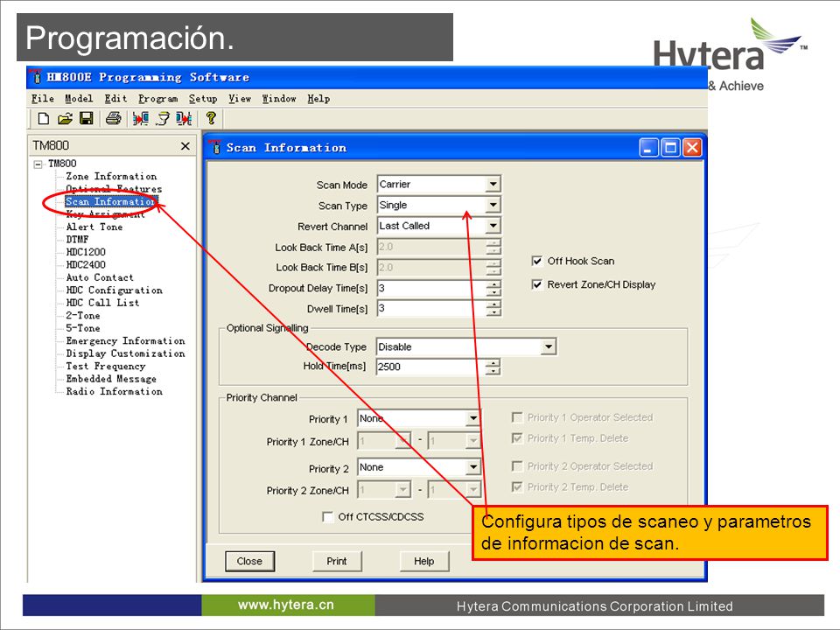This screenshot has width=840, height=630.
Task: Adjust the Dropout Delay Time stepper
Action: (x=493, y=288)
